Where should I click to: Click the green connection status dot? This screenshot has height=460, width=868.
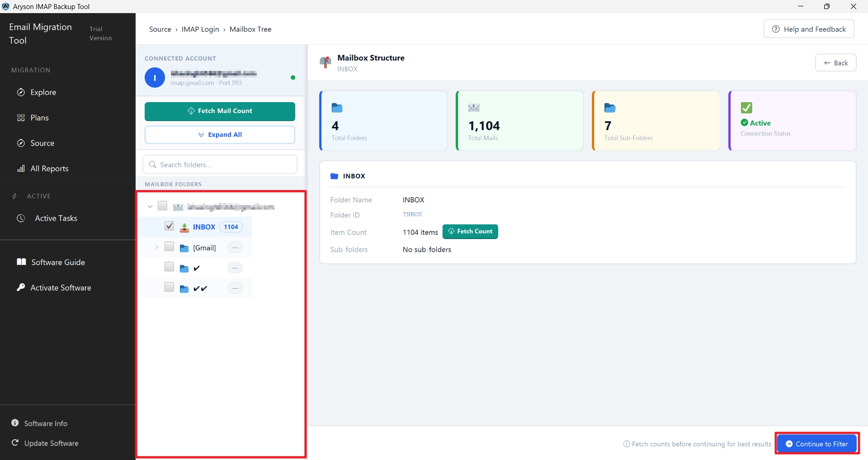pyautogui.click(x=293, y=78)
